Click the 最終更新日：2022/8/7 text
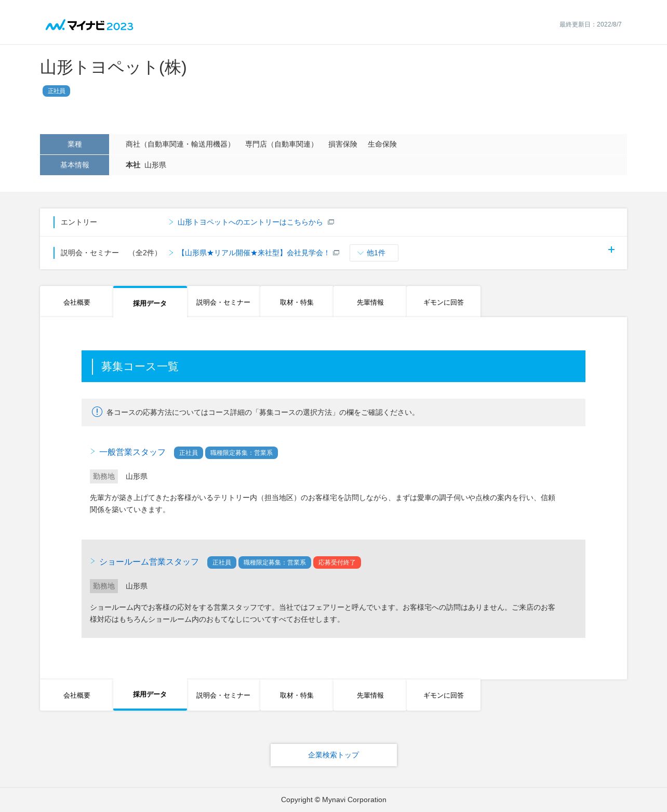Image resolution: width=667 pixels, height=812 pixels. pos(590,24)
